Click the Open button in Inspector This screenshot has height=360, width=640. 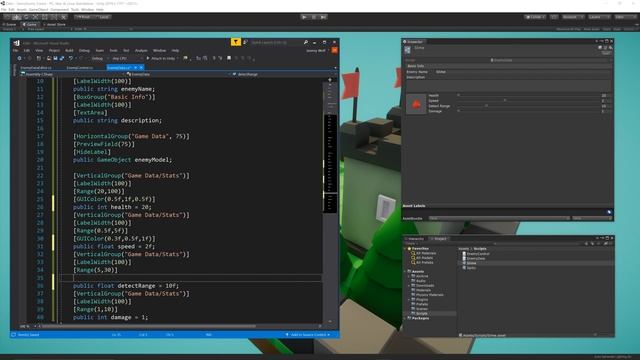[606, 53]
